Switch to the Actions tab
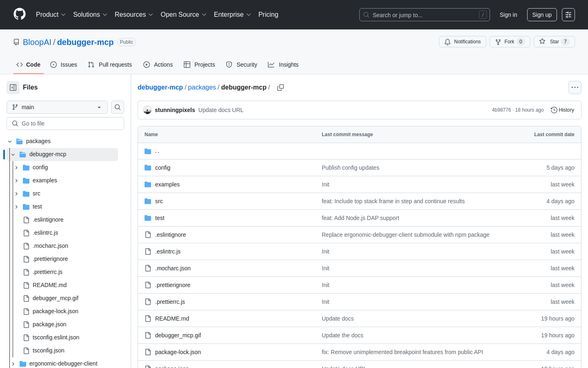This screenshot has height=368, width=588. click(x=158, y=65)
